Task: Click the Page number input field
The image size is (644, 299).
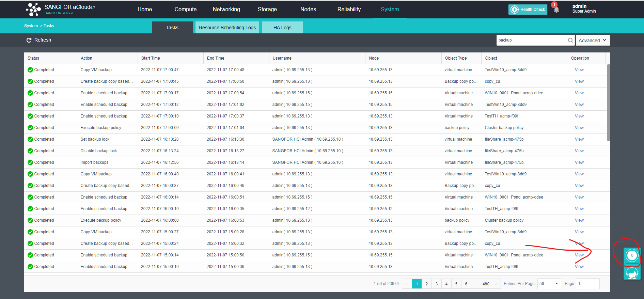Action: (587, 284)
